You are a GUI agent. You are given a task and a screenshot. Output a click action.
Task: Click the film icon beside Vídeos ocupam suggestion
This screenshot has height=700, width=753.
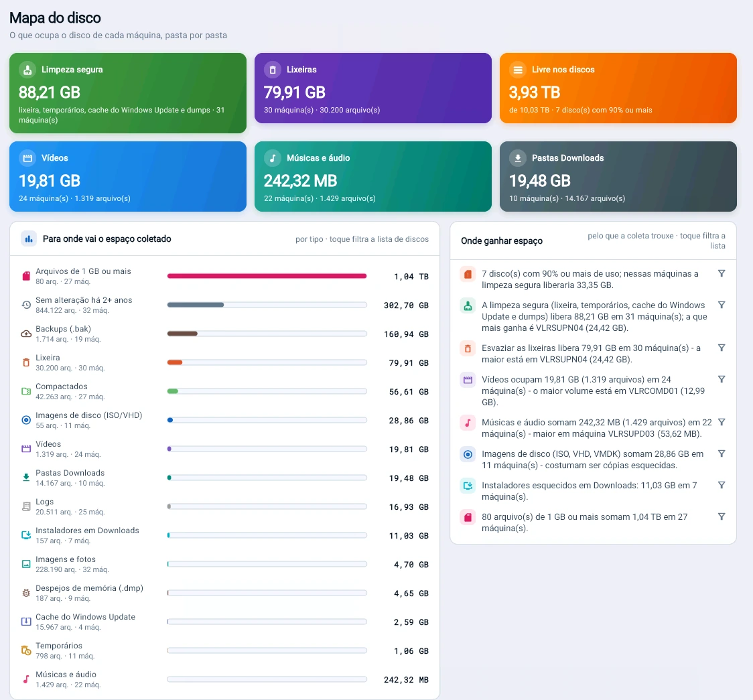coord(468,380)
